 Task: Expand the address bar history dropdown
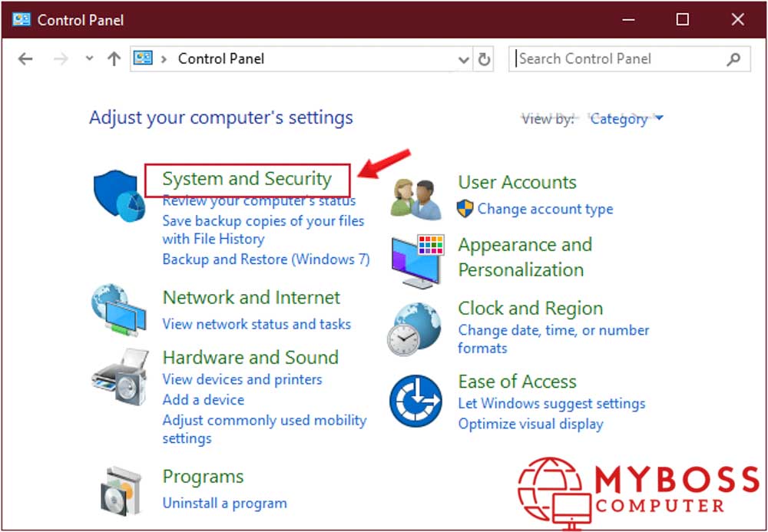click(x=464, y=59)
